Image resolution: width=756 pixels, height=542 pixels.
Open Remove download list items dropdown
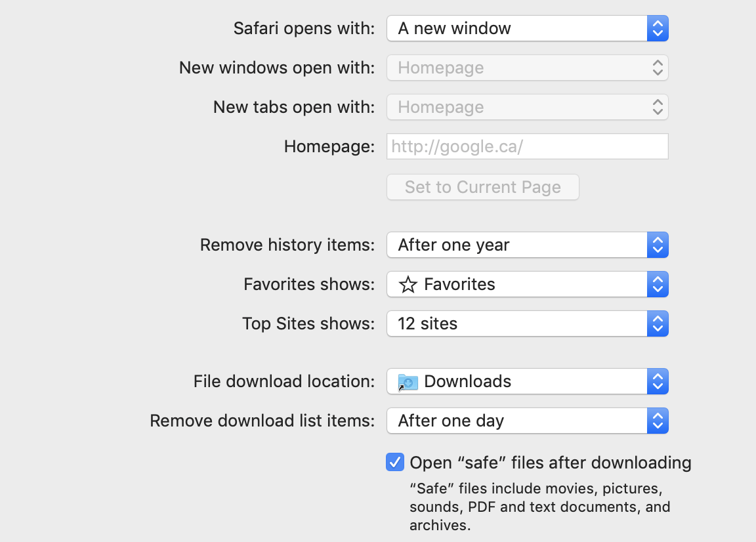coord(517,421)
